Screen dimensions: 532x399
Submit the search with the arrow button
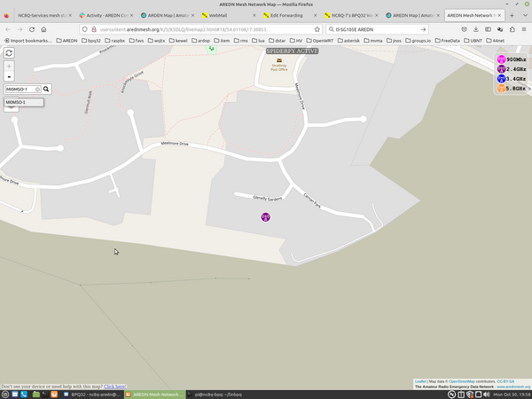(x=423, y=29)
